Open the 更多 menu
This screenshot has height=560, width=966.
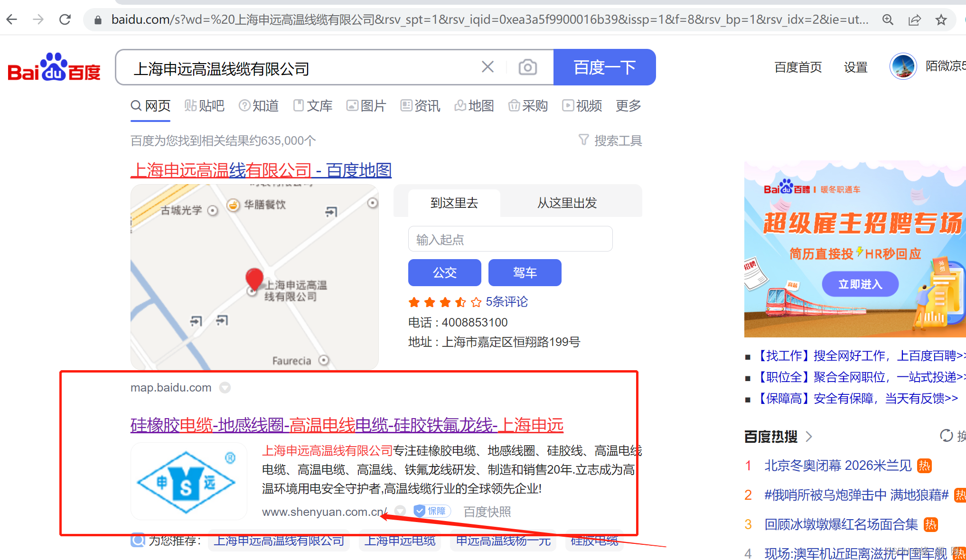(x=628, y=106)
